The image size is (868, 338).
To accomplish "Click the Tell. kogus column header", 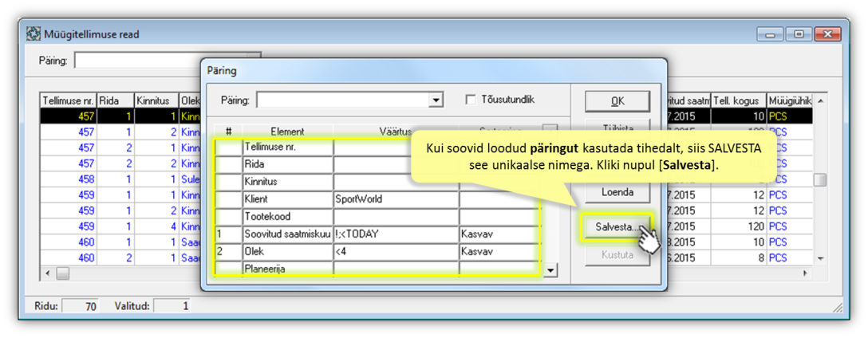I will (x=739, y=100).
